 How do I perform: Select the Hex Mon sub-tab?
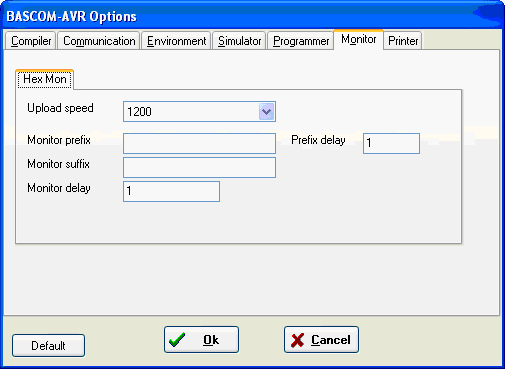[x=45, y=79]
